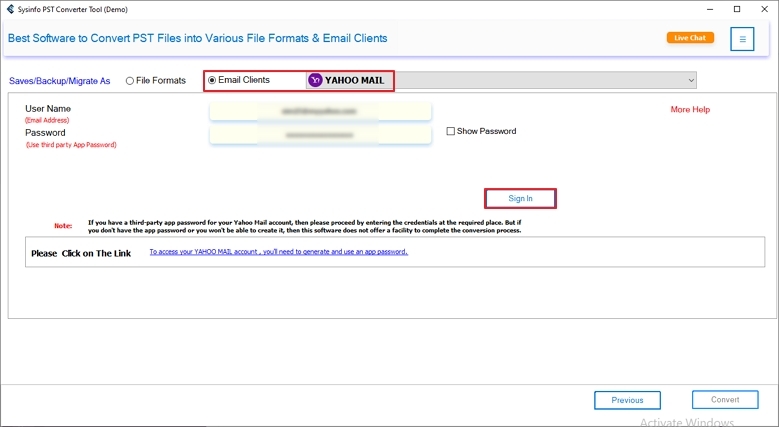Click the '(Email Address)' hint under User Name
The width and height of the screenshot is (779, 427).
tap(47, 120)
